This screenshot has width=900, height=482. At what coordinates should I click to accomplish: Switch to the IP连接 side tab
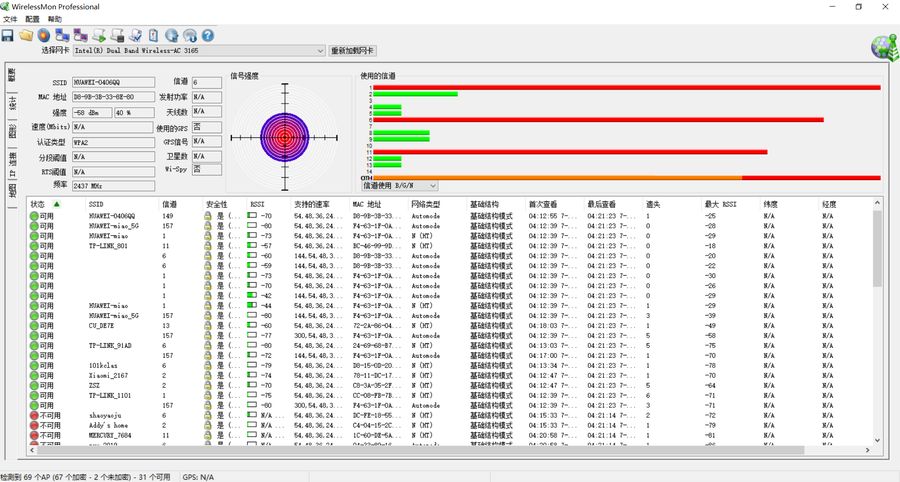(12, 164)
